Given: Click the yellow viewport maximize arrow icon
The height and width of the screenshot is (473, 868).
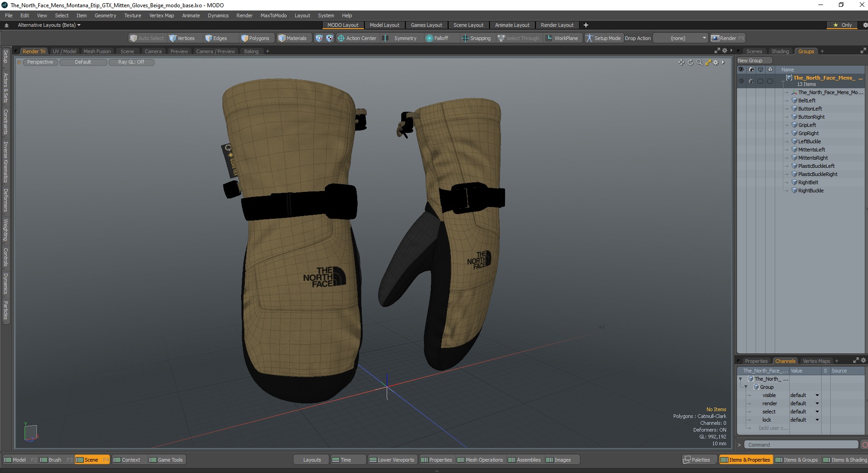Looking at the screenshot, I should 708,62.
